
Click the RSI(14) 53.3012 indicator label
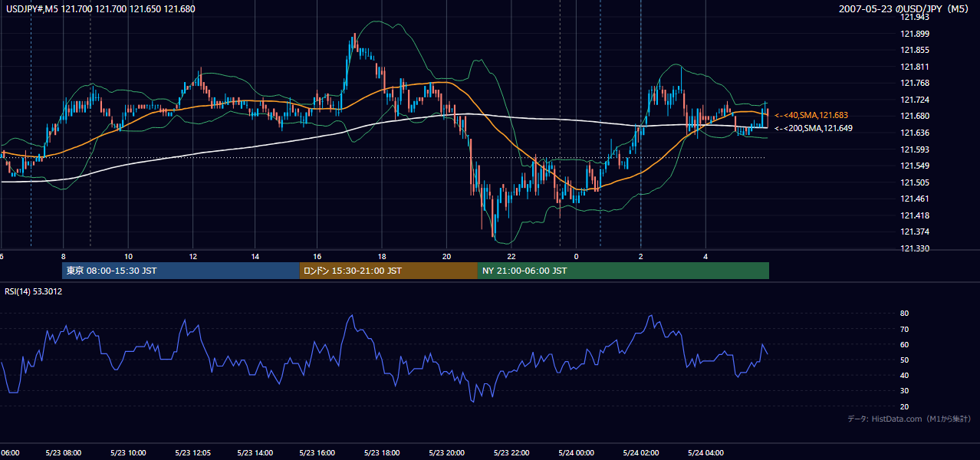tap(34, 291)
